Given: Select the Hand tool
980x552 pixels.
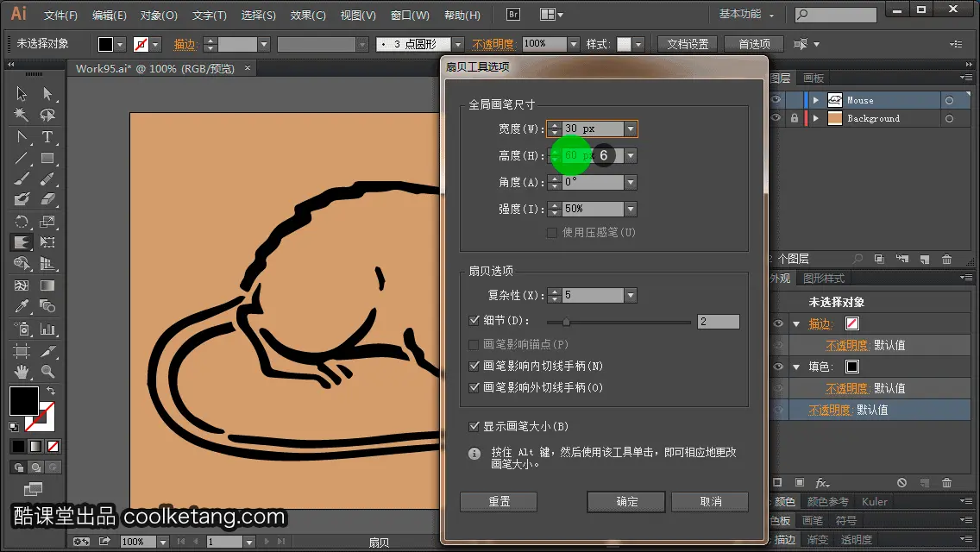Looking at the screenshot, I should pos(22,372).
